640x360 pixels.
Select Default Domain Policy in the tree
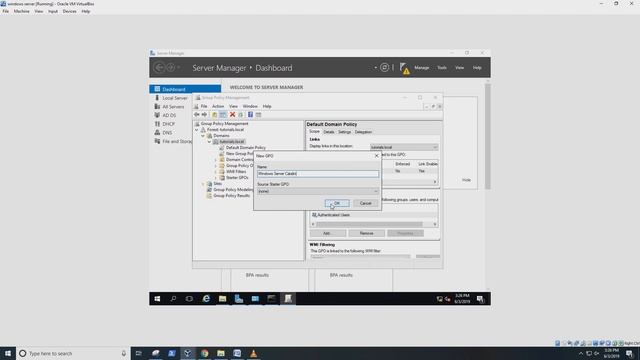[245, 148]
